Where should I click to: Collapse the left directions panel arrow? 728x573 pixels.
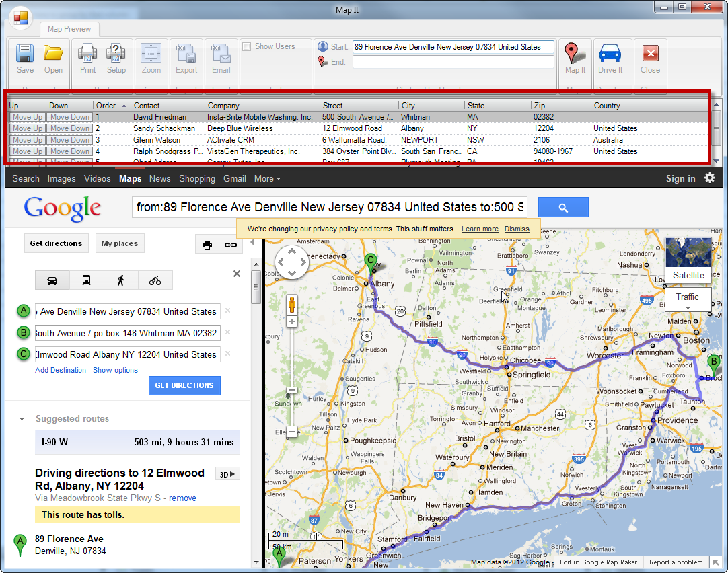click(x=252, y=242)
